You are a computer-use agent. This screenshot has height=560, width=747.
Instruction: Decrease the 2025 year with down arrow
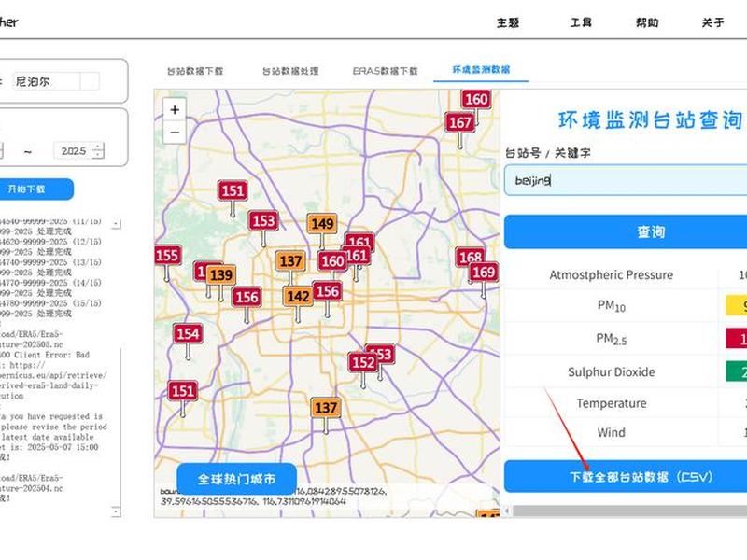[x=98, y=155]
